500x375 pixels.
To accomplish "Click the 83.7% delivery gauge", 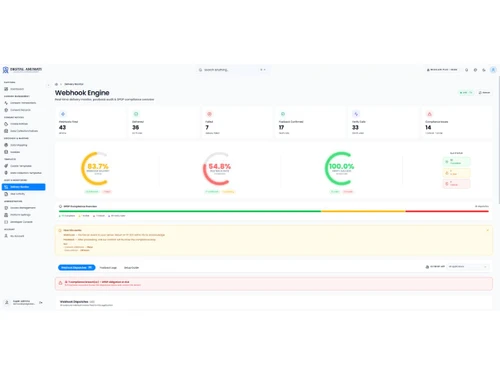I will (x=97, y=168).
